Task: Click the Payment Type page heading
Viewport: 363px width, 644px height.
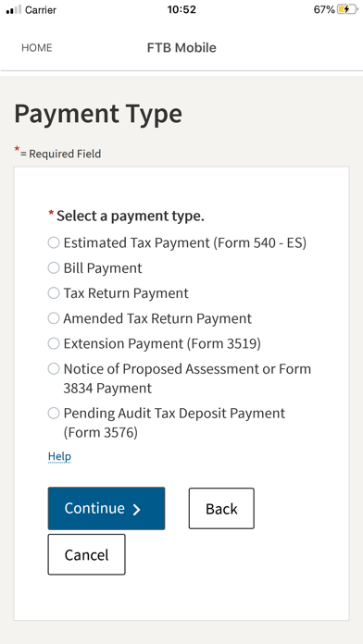Action: click(98, 114)
